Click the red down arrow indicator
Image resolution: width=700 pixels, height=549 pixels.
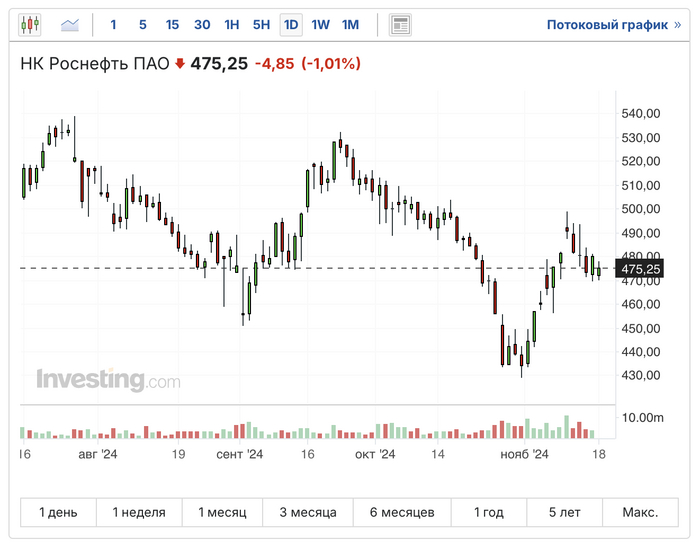(180, 64)
